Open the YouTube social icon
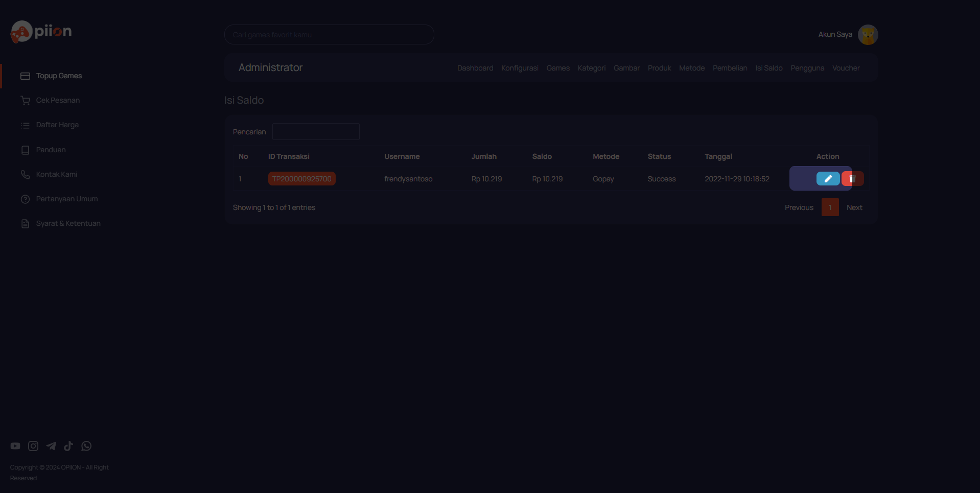Screen dimensions: 980x493 (x=15, y=446)
